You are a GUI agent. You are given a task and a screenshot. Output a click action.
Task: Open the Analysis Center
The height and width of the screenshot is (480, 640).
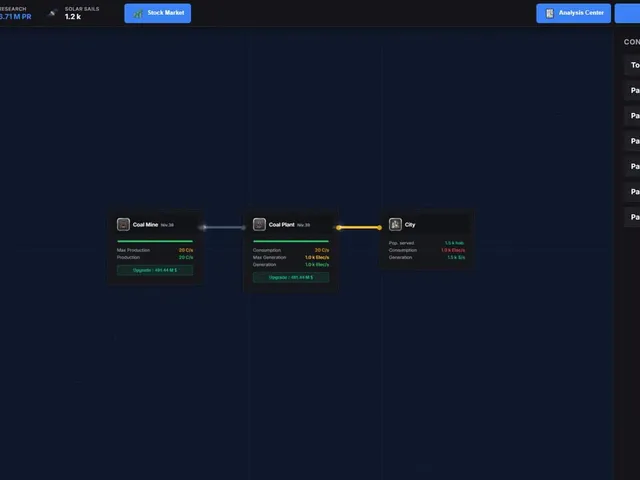573,13
